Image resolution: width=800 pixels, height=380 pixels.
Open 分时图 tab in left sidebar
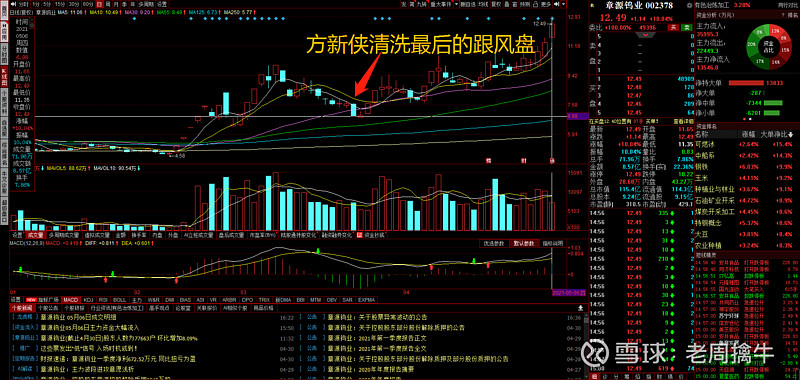pos(3,54)
